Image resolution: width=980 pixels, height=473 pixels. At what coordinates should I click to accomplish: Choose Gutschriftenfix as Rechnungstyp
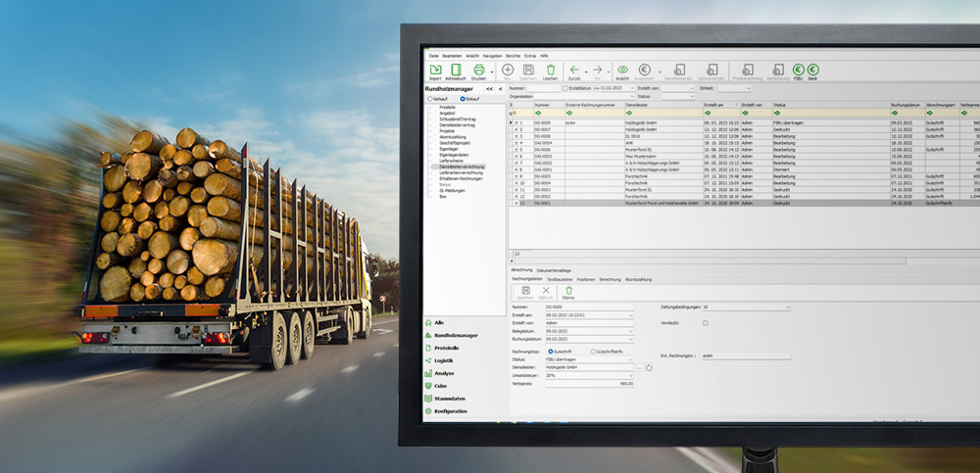pyautogui.click(x=593, y=351)
